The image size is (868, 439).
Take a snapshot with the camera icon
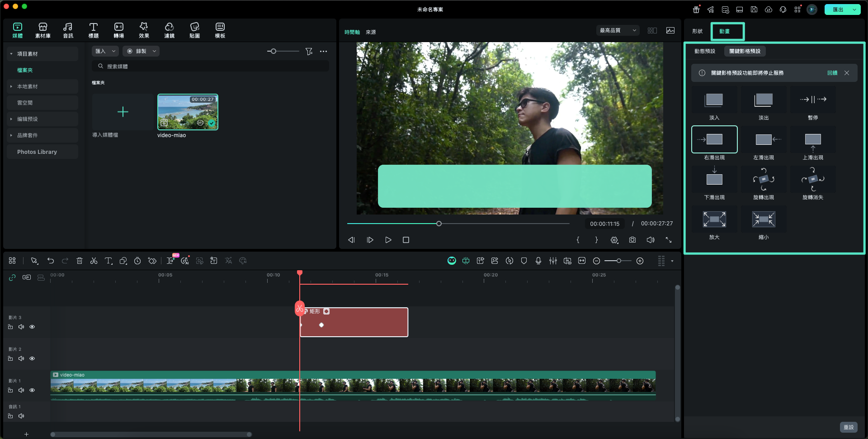[632, 240]
